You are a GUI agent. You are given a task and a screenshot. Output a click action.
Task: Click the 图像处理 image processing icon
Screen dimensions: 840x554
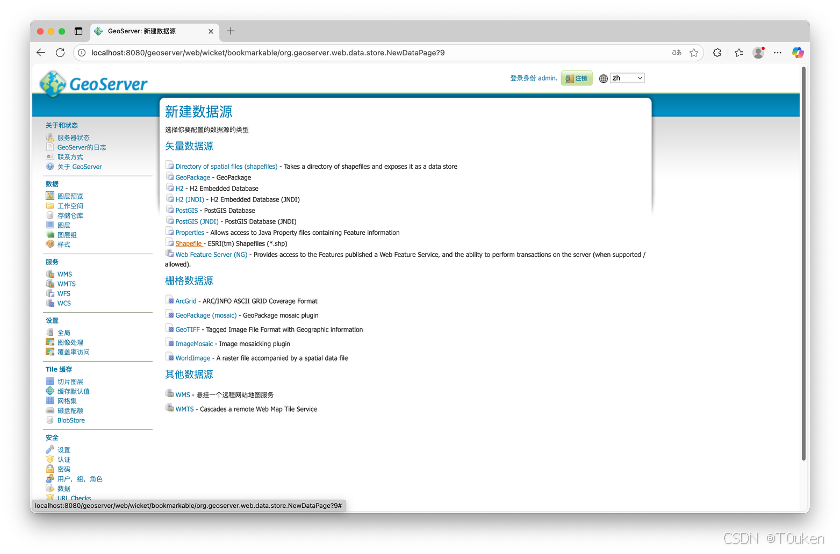(50, 342)
